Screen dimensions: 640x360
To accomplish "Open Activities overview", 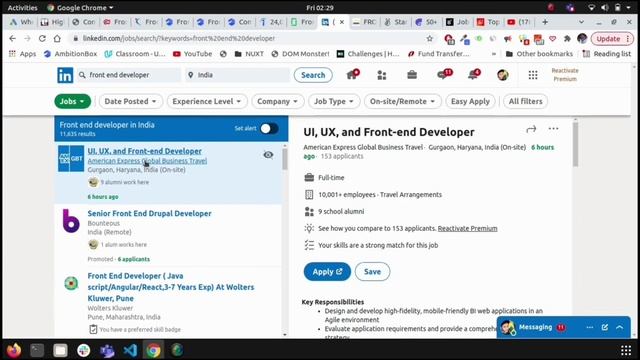I will click(x=22, y=7).
